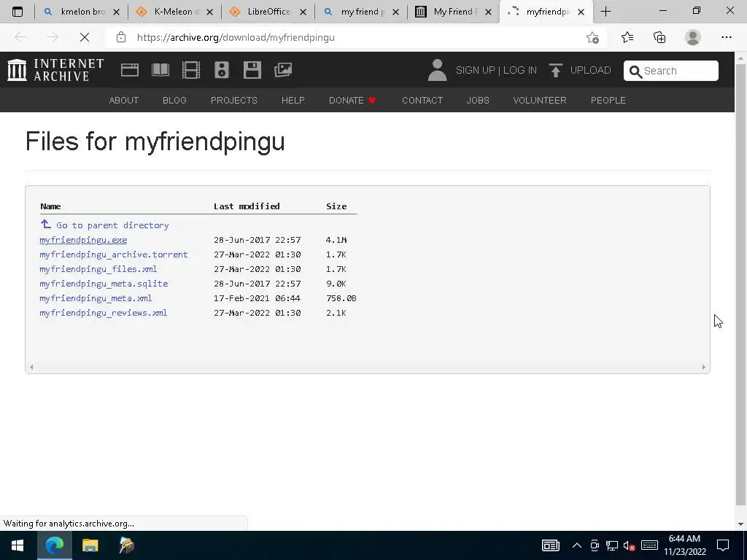Open the Video film strip icon
Viewport: 747px width, 560px height.
pyautogui.click(x=191, y=70)
